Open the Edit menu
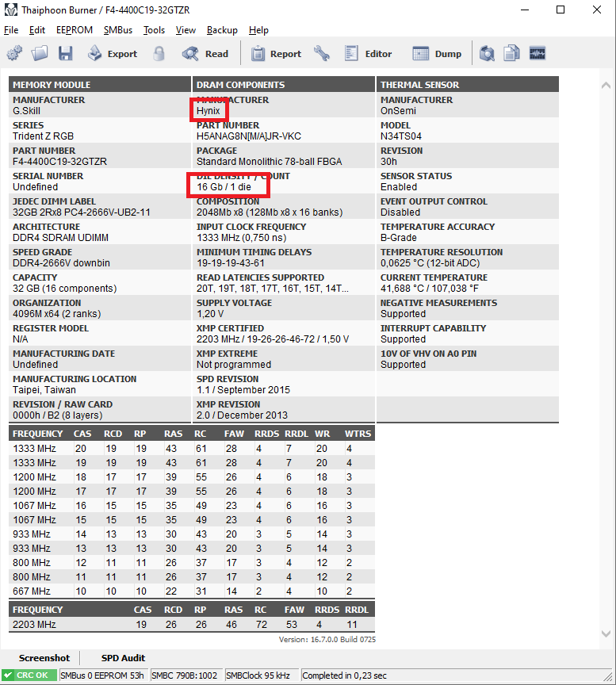616x685 pixels. click(x=37, y=30)
